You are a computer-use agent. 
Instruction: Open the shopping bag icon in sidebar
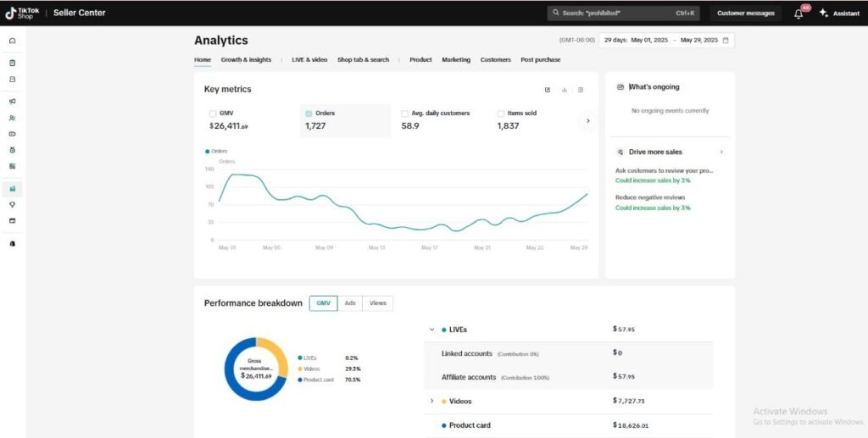pos(13,244)
